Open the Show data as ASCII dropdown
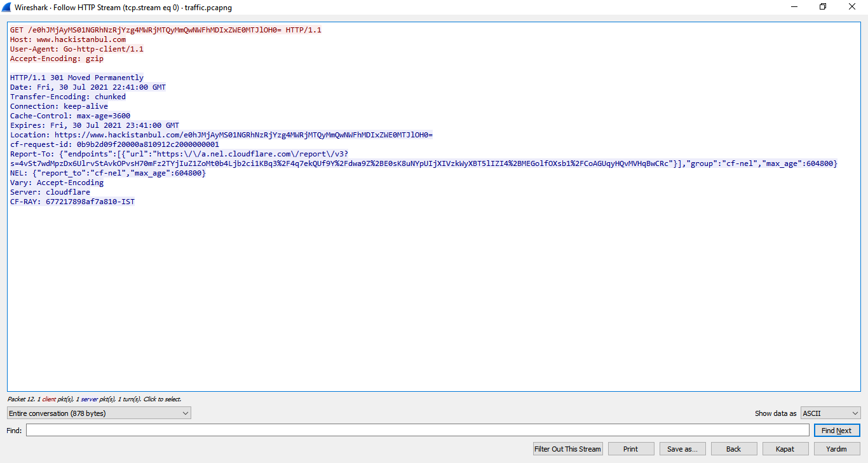Viewport: 868px width, 463px height. coord(831,413)
